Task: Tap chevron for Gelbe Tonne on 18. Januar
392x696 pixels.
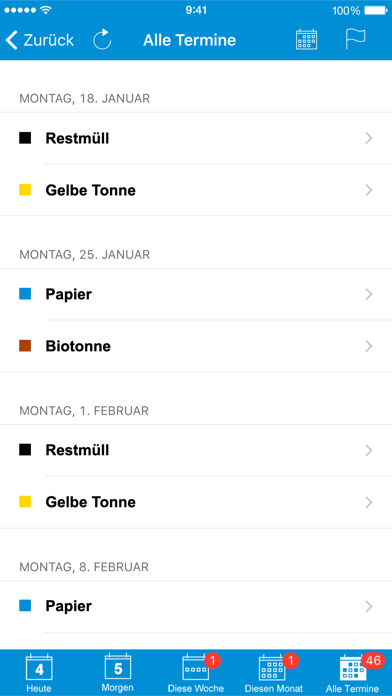Action: [x=368, y=190]
